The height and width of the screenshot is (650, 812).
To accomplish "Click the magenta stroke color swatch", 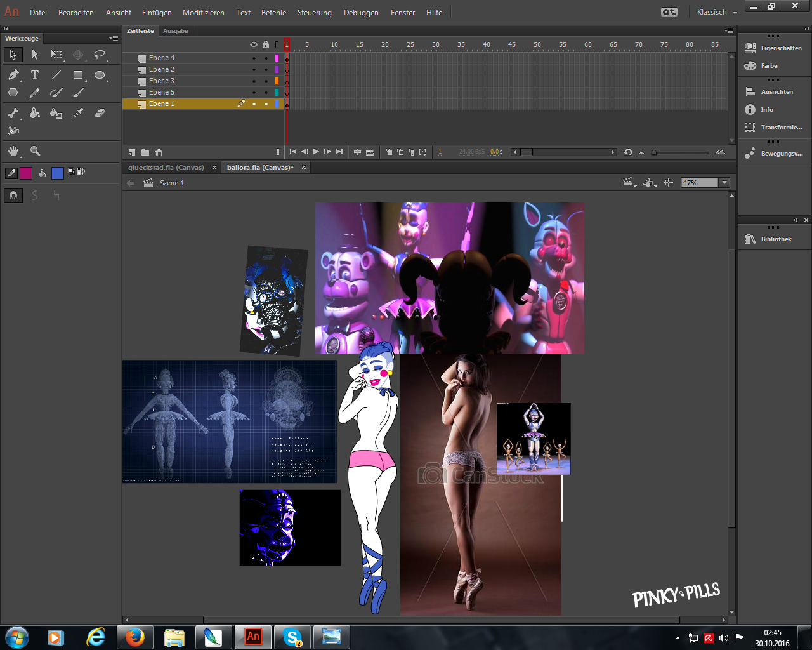I will [26, 173].
